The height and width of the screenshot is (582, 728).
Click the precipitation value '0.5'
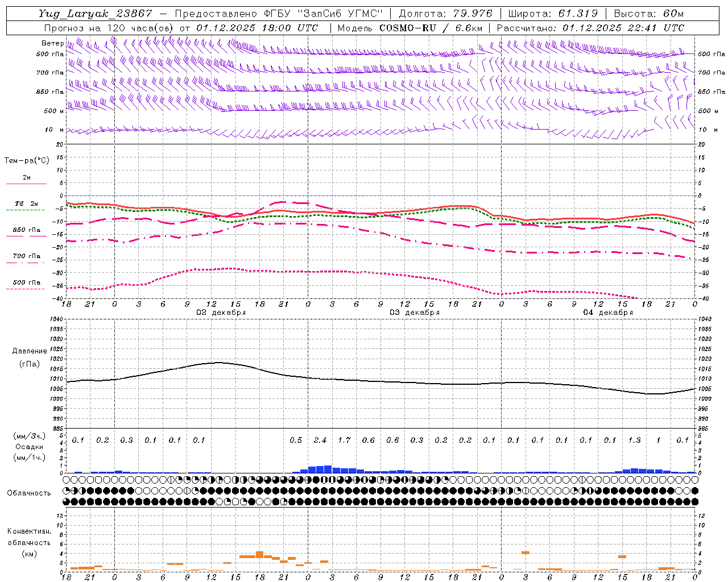[x=296, y=440]
